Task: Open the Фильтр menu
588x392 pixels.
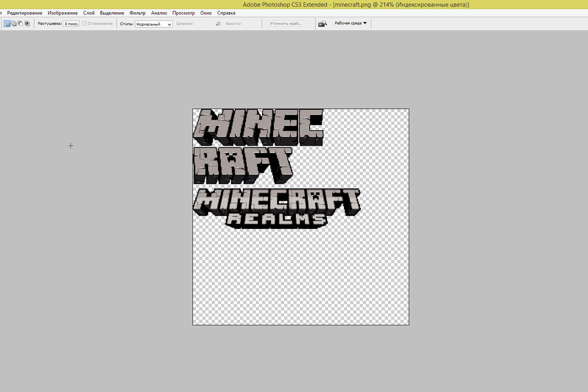Action: click(138, 13)
